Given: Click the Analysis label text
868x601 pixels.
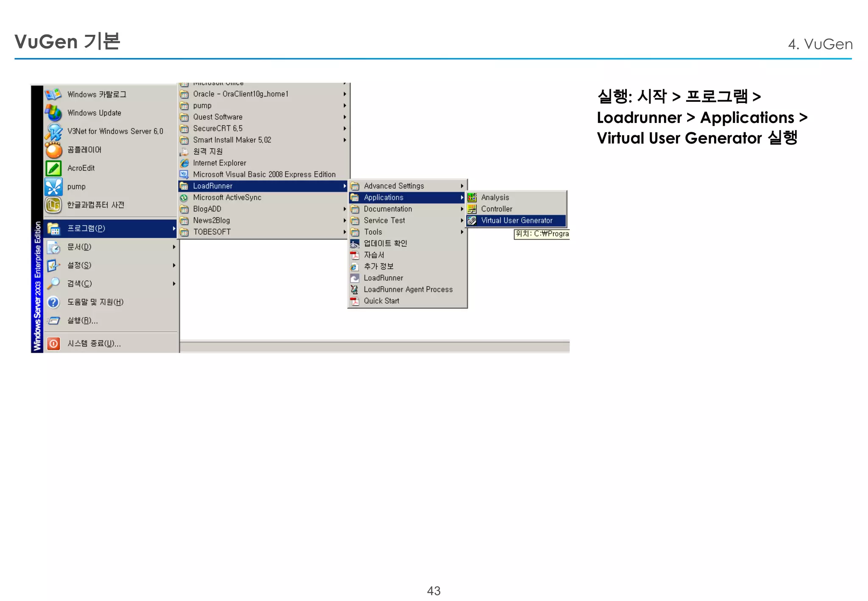Looking at the screenshot, I should tap(495, 198).
